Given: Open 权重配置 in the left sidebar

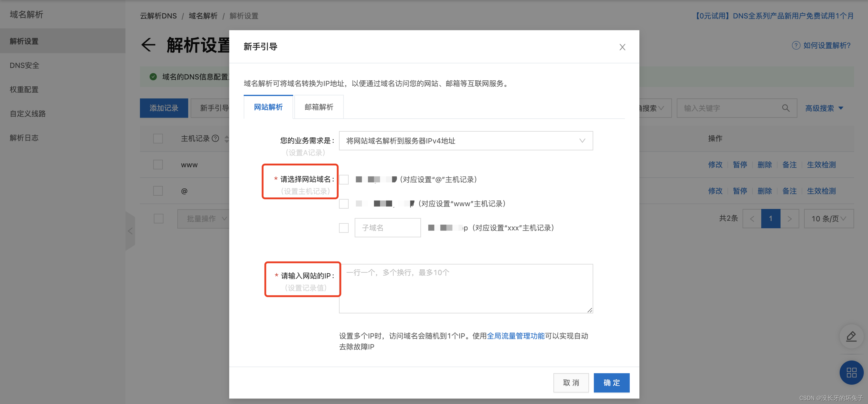Looking at the screenshot, I should [x=63, y=89].
